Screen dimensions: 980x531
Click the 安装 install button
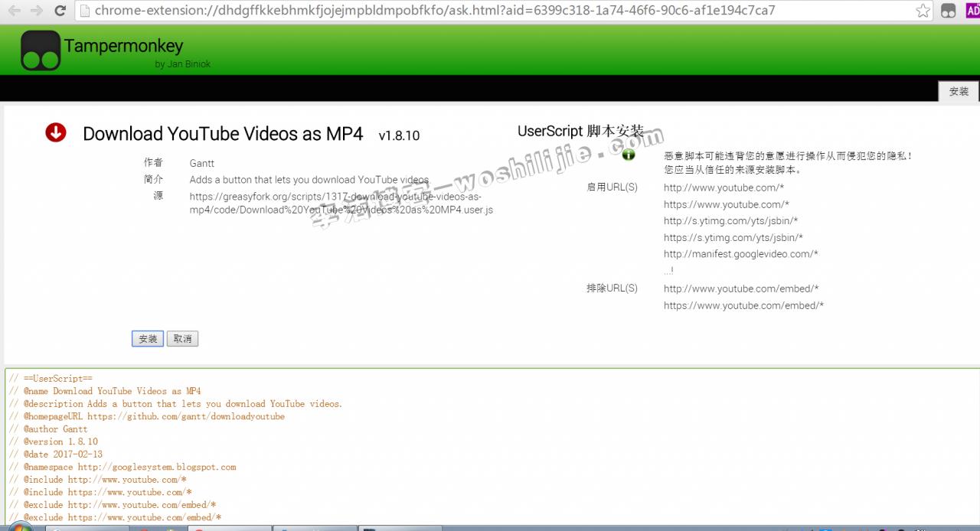tap(148, 339)
